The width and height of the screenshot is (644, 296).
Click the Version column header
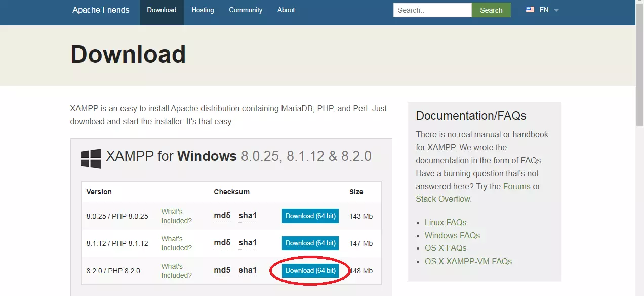pyautogui.click(x=99, y=192)
